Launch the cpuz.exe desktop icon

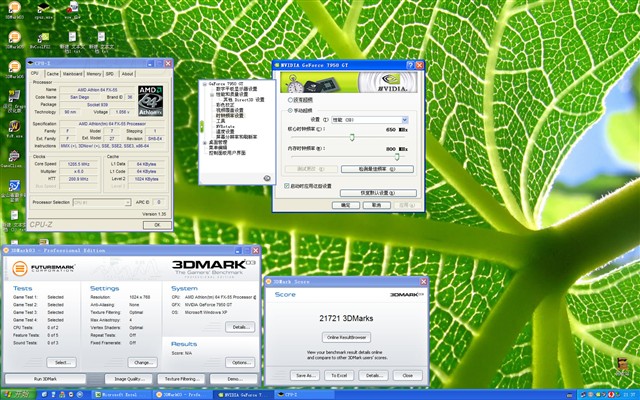click(x=43, y=10)
